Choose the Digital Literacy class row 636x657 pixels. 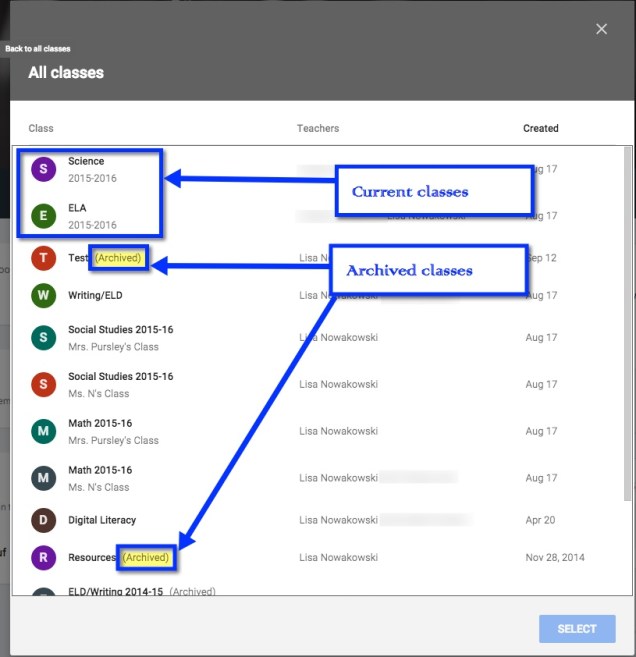point(102,520)
